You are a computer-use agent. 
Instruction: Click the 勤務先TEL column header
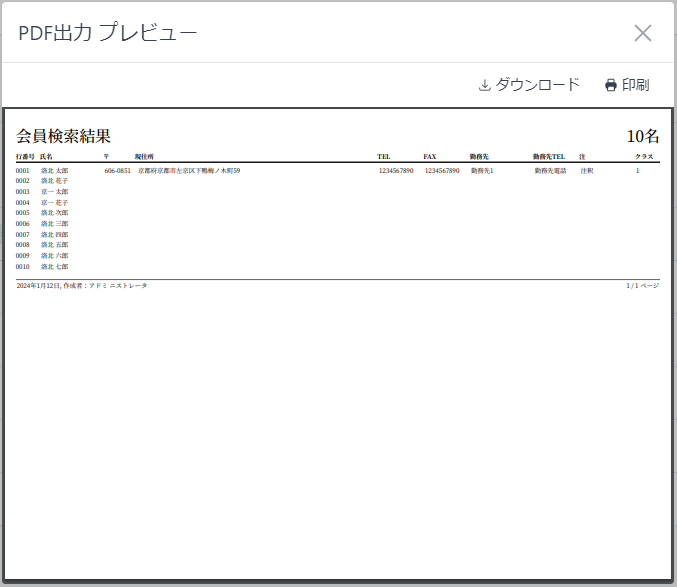coord(549,157)
